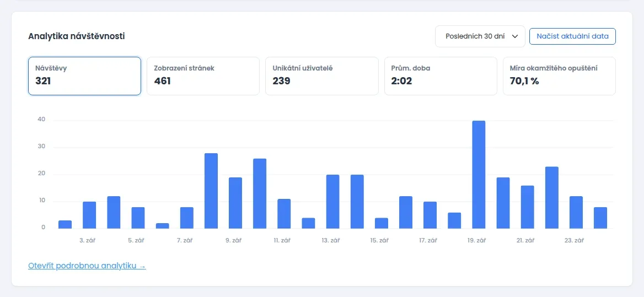Click the 21. zář axis label
This screenshot has height=297, width=644.
tap(525, 240)
